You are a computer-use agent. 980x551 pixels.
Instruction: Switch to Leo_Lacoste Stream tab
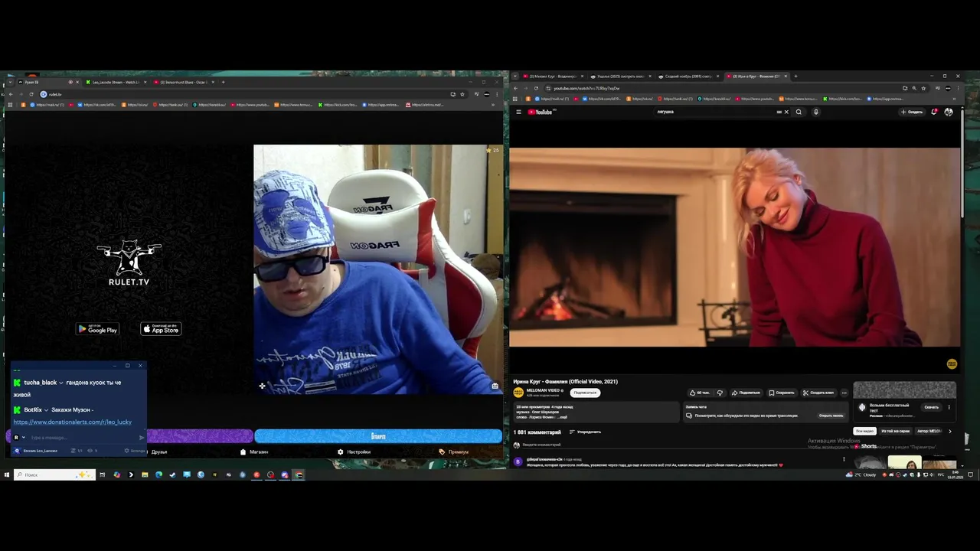tap(116, 82)
